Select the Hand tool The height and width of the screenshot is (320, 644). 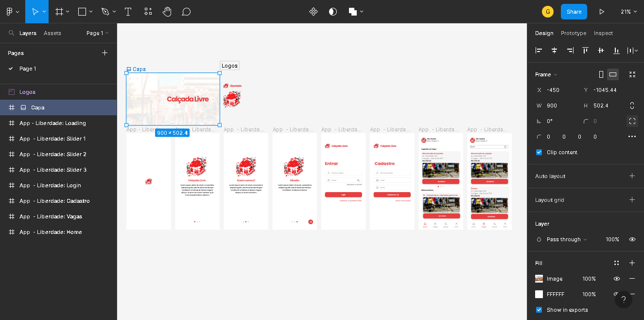(x=167, y=12)
